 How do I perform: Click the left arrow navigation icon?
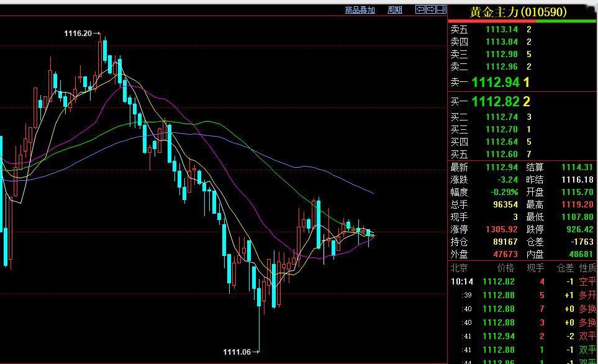coord(420,9)
